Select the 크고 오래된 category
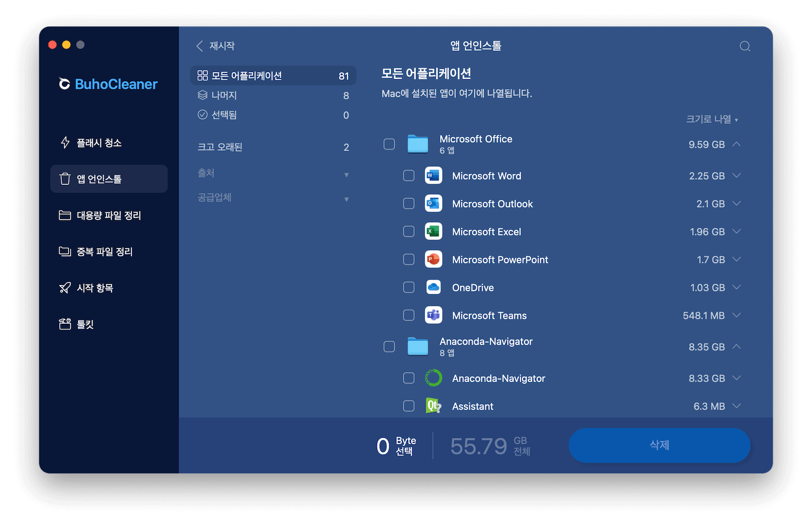Image resolution: width=812 pixels, height=525 pixels. (273, 147)
